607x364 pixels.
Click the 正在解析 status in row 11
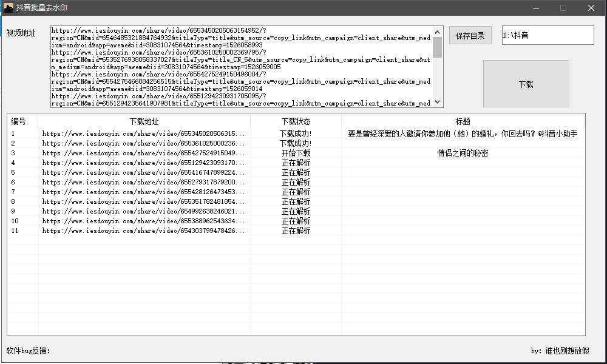tap(296, 231)
